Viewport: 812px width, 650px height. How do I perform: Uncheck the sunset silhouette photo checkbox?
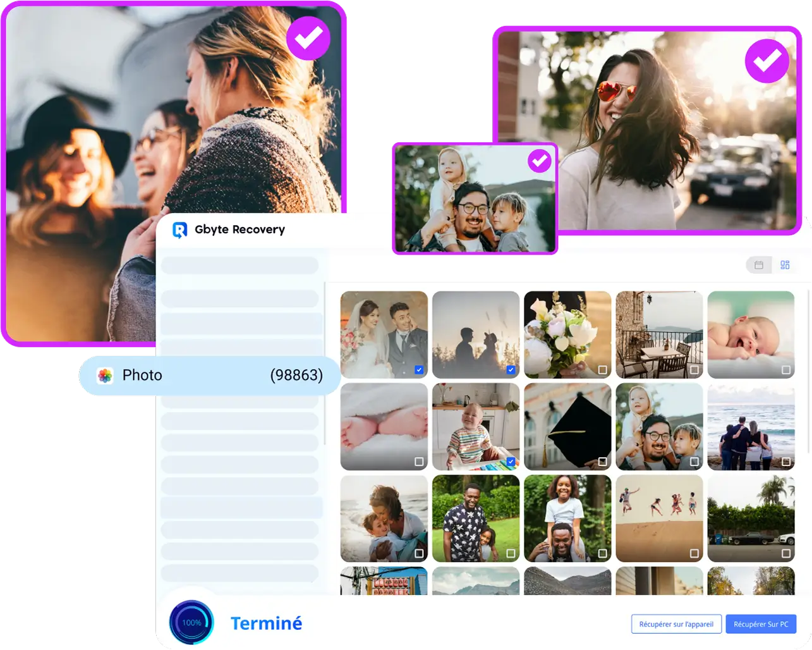[x=511, y=370]
